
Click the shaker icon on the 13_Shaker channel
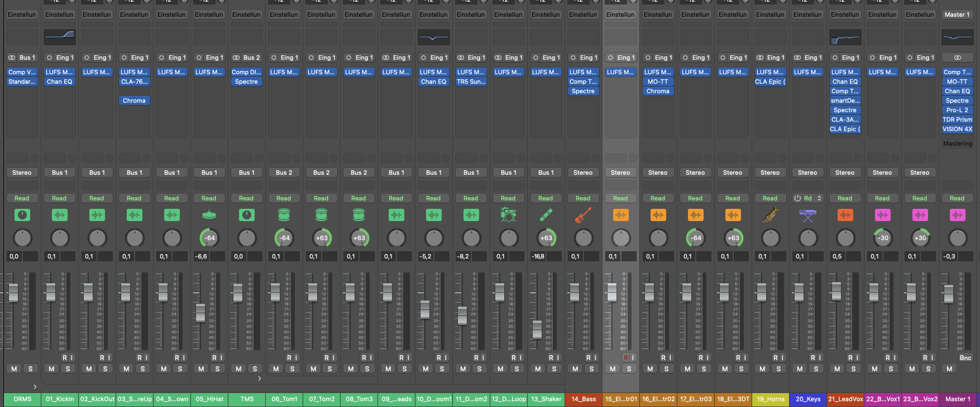pyautogui.click(x=546, y=215)
